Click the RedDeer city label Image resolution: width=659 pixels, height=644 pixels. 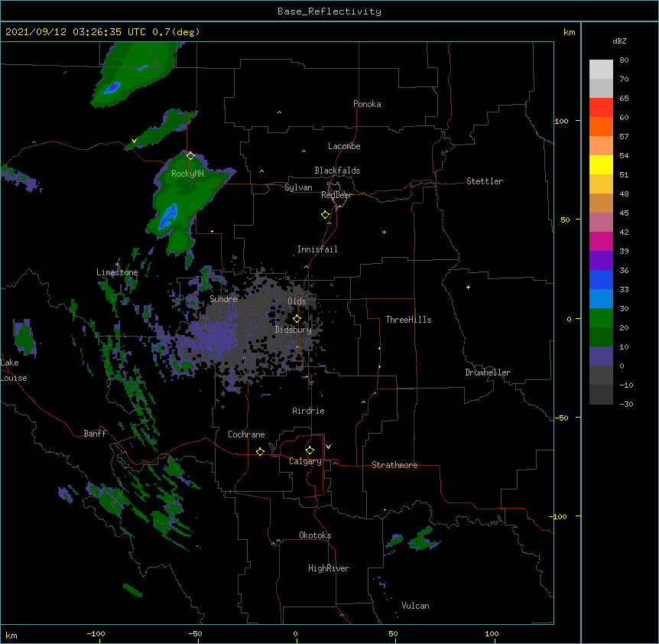pos(336,195)
